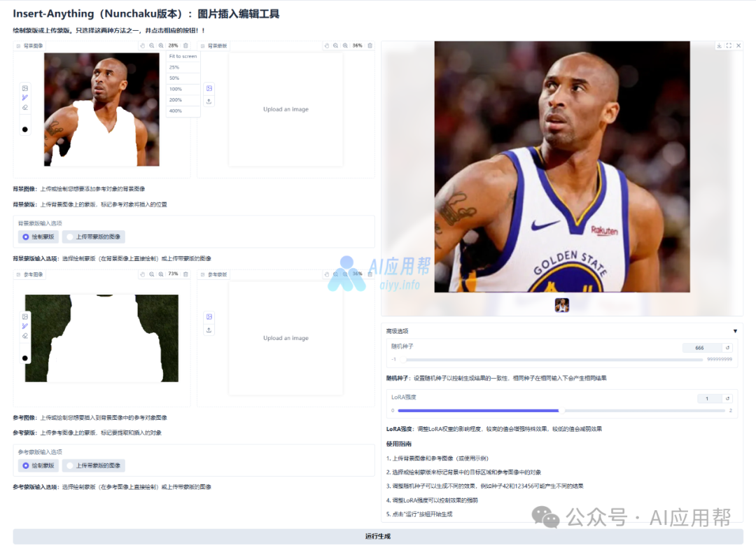Zoom out in 背景蒙版 panel
Screen dimensions: 756x548
point(335,45)
